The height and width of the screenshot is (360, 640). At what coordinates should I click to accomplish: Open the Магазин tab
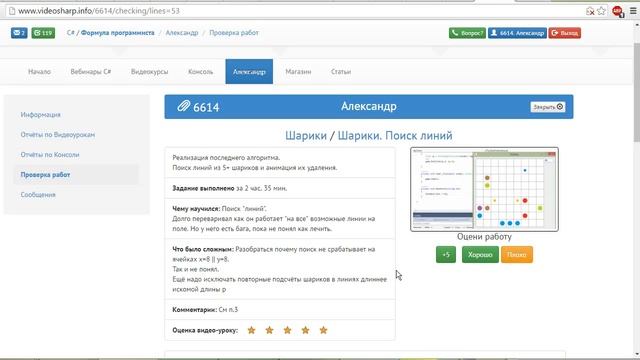pos(298,71)
